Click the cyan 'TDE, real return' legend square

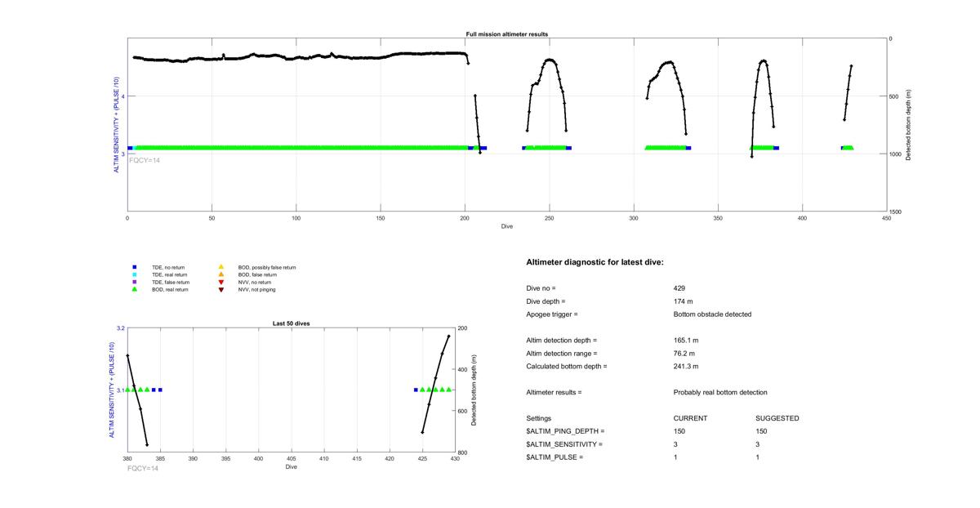click(x=135, y=274)
